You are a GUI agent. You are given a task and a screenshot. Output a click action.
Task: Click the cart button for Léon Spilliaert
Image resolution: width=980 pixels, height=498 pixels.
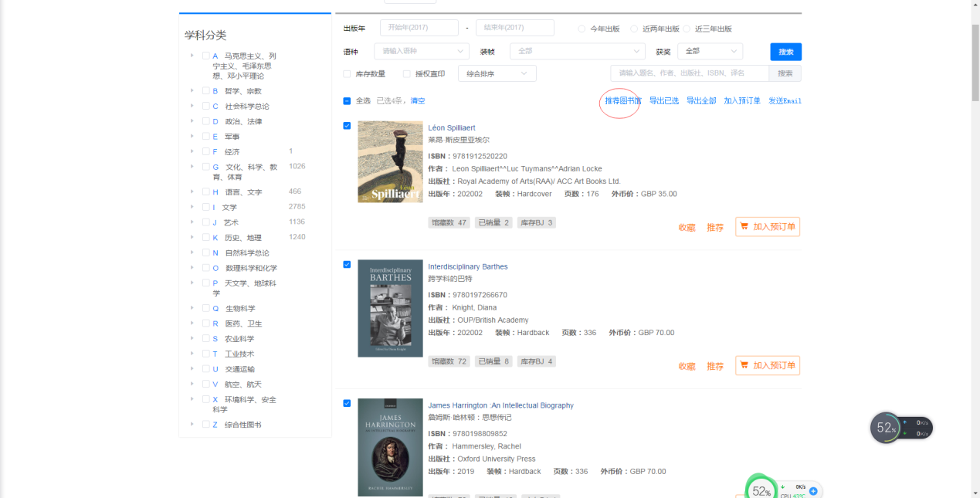[x=767, y=227]
